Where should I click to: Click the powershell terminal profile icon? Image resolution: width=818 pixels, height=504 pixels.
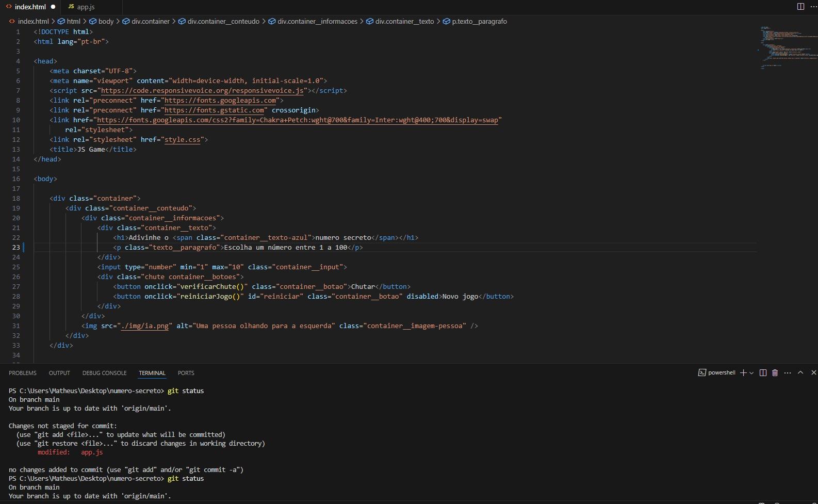[702, 372]
